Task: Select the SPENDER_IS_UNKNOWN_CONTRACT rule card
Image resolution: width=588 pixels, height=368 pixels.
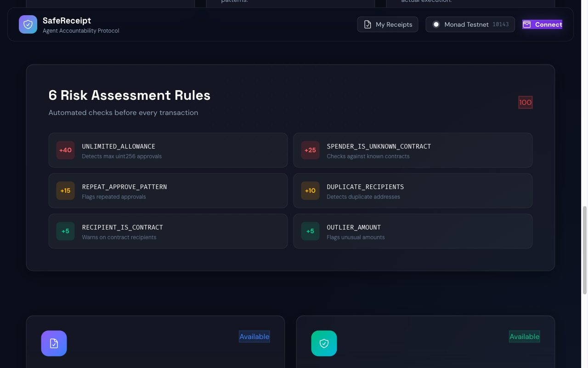Action: 413,150
